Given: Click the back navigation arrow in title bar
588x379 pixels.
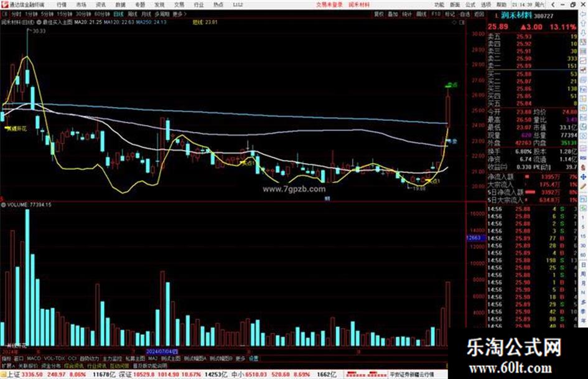Looking at the screenshot, I should (x=553, y=4).
